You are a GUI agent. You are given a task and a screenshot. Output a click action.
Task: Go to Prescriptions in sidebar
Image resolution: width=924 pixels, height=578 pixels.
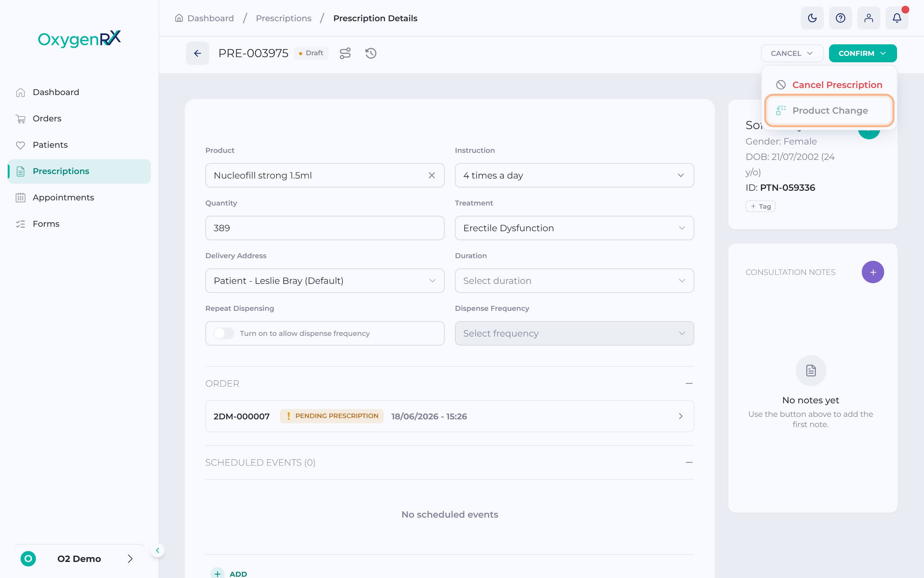click(80, 171)
